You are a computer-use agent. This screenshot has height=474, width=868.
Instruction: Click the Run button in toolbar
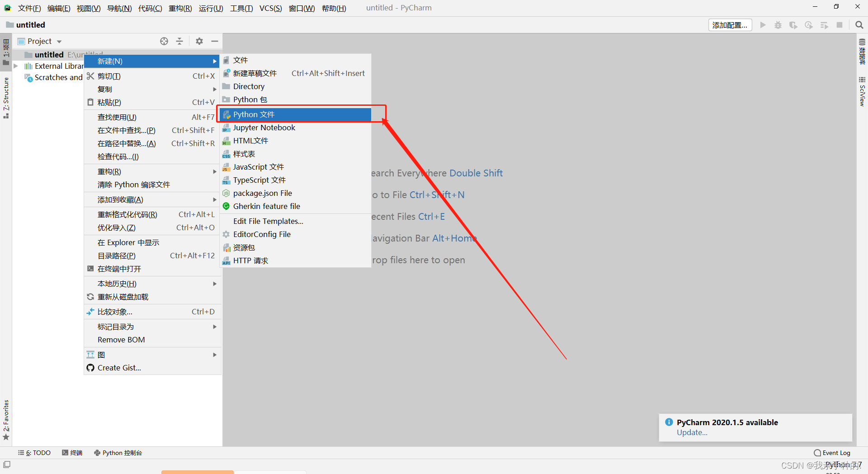pyautogui.click(x=763, y=25)
